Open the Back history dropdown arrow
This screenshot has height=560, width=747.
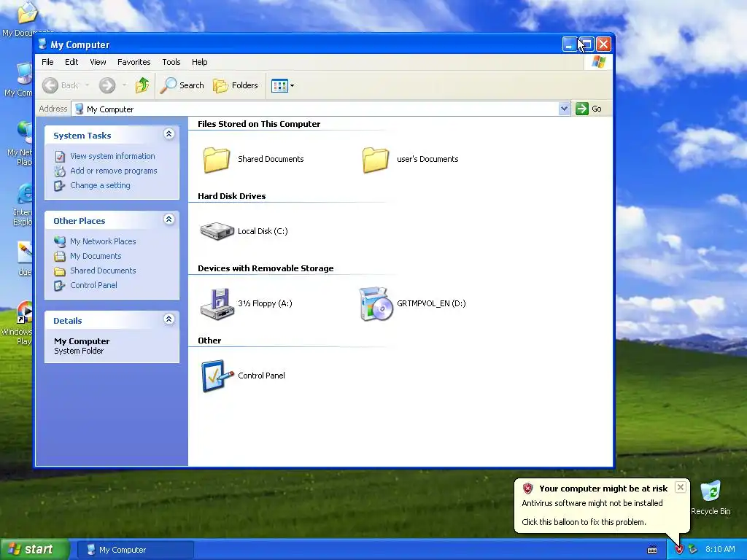(x=88, y=85)
